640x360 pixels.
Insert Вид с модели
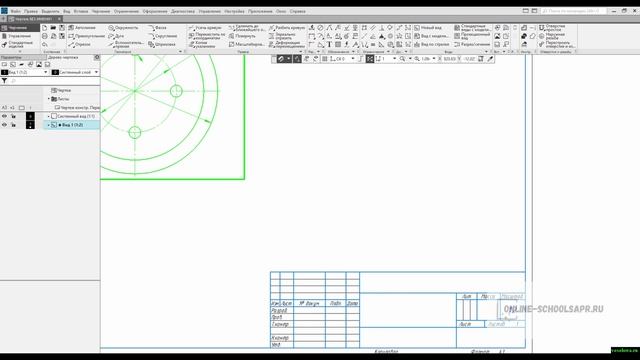point(431,36)
